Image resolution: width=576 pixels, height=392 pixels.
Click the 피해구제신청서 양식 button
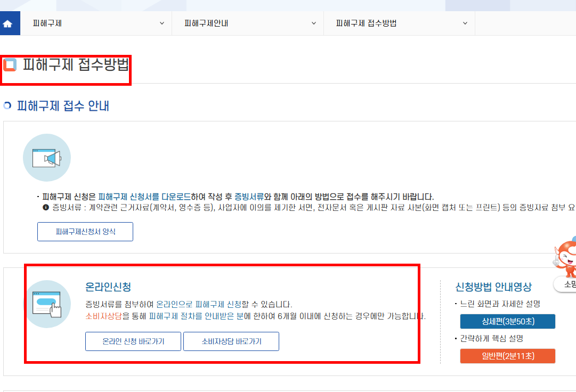(x=85, y=231)
